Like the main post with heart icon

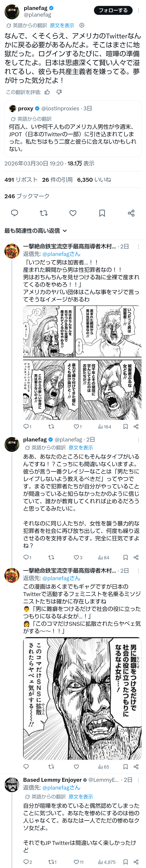[x=73, y=213]
